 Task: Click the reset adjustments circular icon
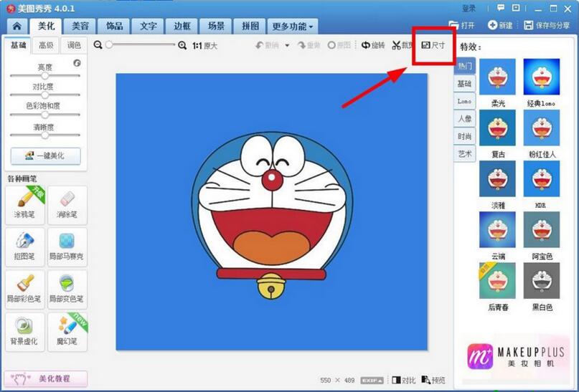click(77, 63)
